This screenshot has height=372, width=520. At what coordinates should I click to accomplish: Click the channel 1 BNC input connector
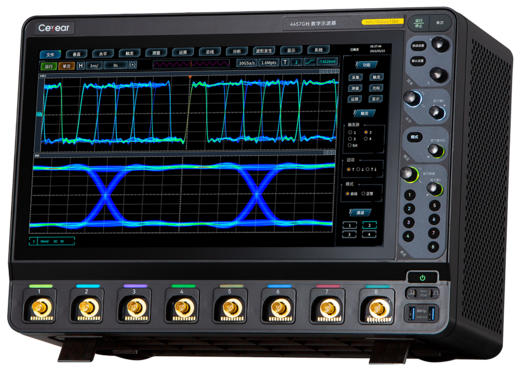point(41,308)
